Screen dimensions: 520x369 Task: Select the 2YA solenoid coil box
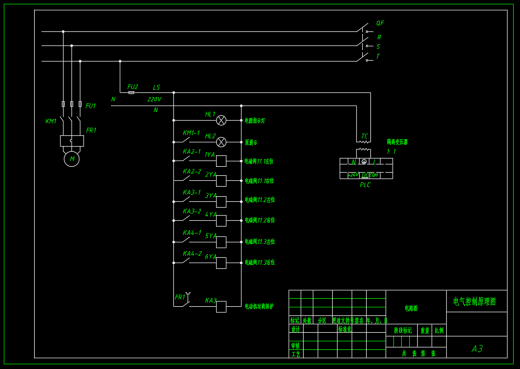pyautogui.click(x=221, y=181)
